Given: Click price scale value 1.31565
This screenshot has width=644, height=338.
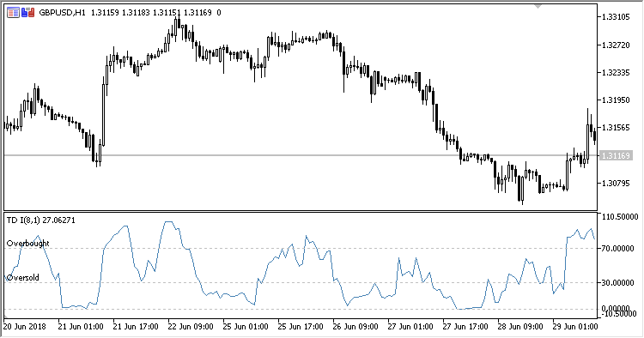Looking at the screenshot, I should (616, 128).
